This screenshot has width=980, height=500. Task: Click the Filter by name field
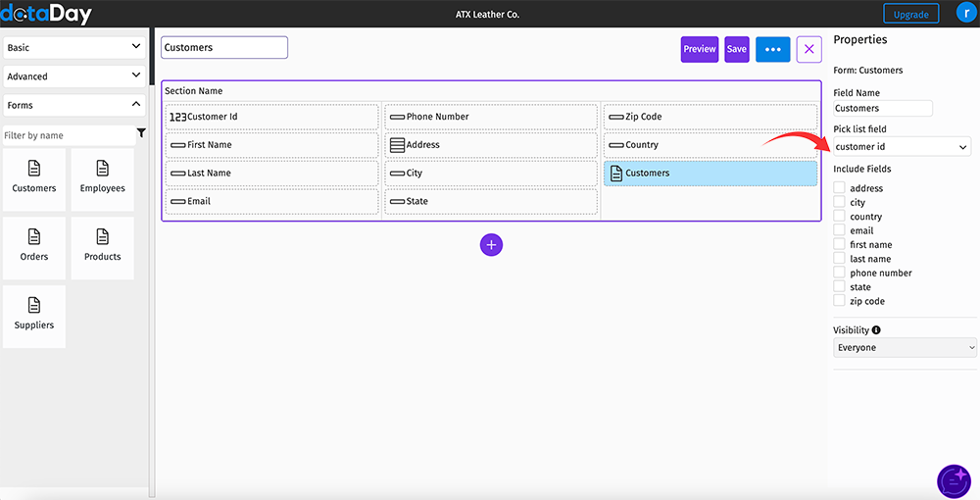pyautogui.click(x=69, y=135)
